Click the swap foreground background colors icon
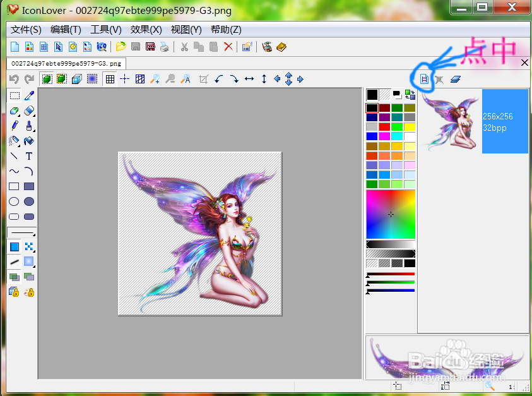The image size is (532, 396). (410, 94)
